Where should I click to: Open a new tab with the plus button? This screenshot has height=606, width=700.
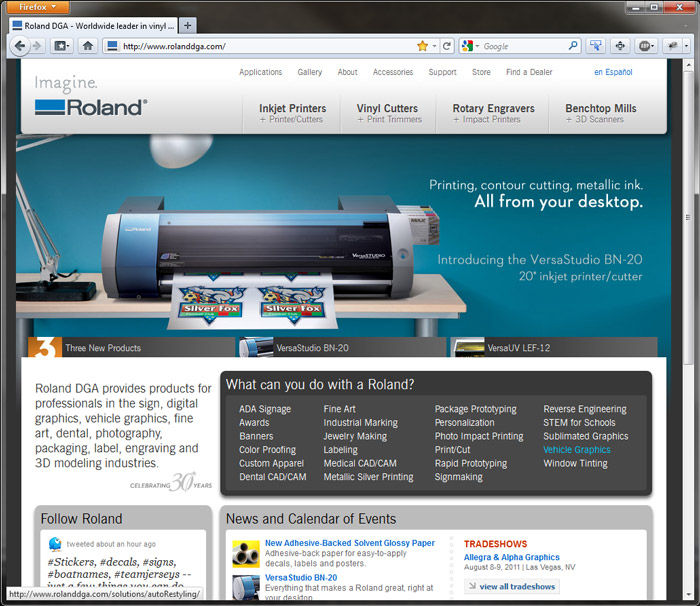tap(188, 26)
